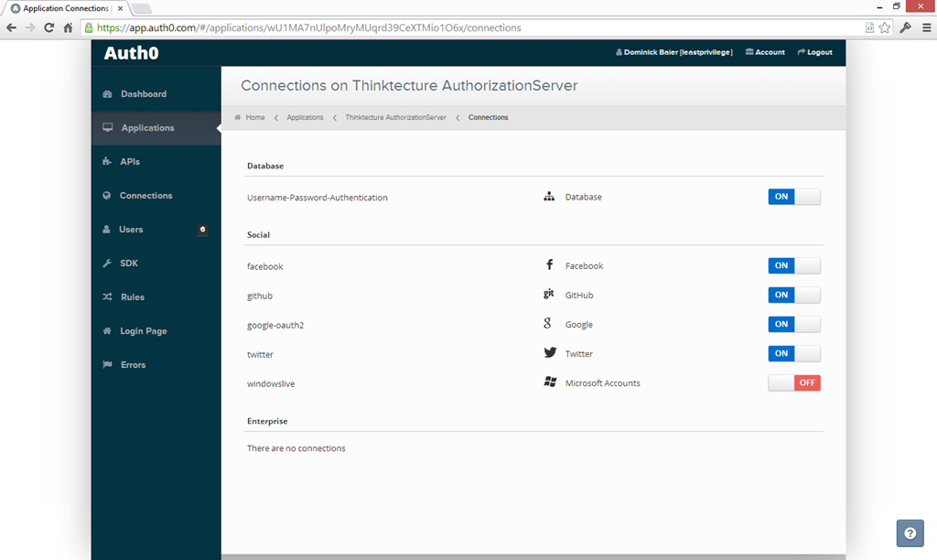Click the GitHub connection icon
Viewport: 937px width, 560px height.
coord(549,295)
